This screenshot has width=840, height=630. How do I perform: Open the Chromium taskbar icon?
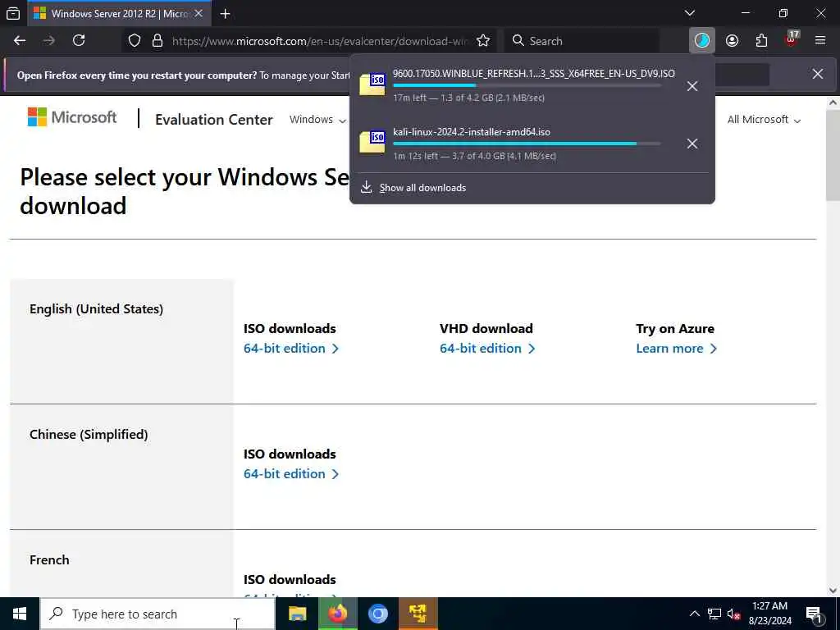pos(377,614)
